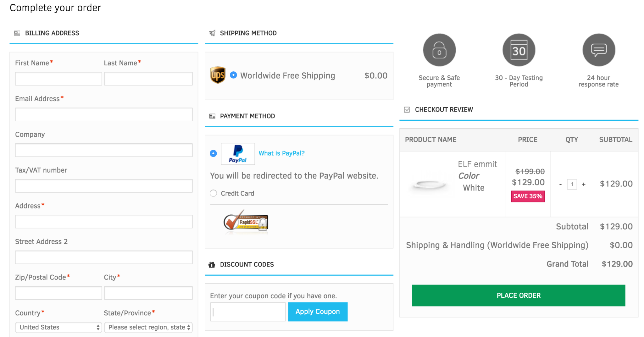Click the PayPal logo
Image resolution: width=644 pixels, height=337 pixels.
pos(238,154)
